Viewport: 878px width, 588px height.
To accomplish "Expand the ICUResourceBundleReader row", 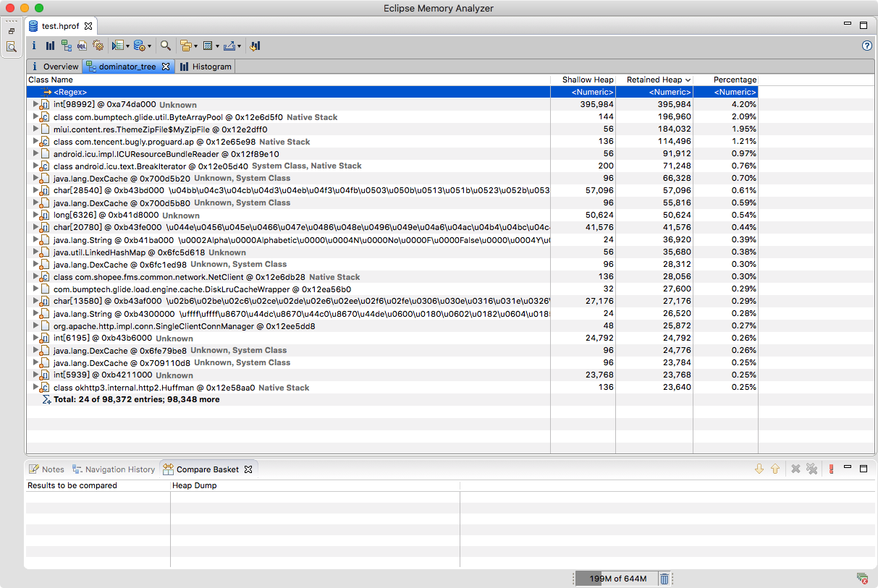I will [35, 153].
